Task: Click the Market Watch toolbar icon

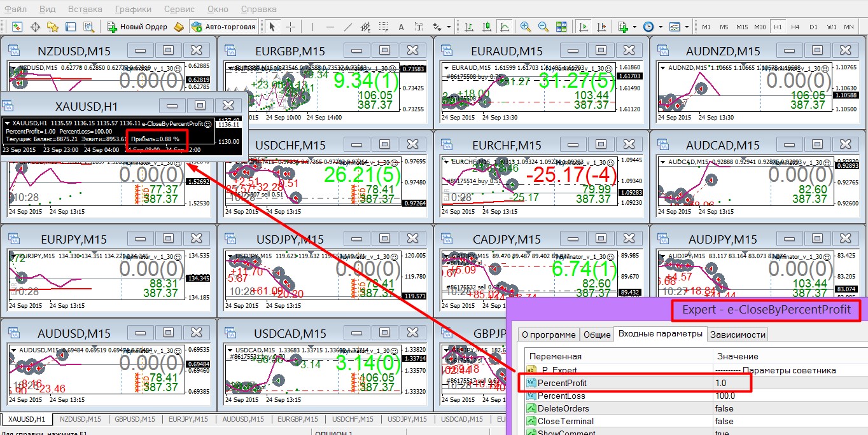Action: pos(17,27)
